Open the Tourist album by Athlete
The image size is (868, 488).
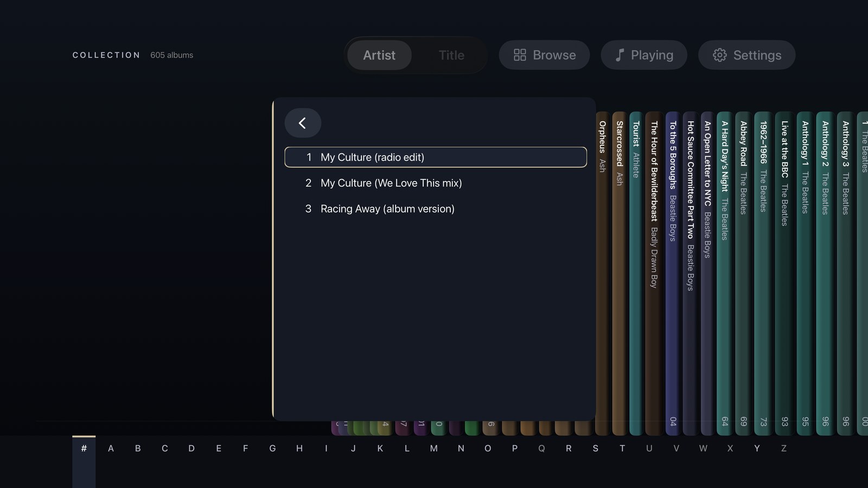pos(636,273)
